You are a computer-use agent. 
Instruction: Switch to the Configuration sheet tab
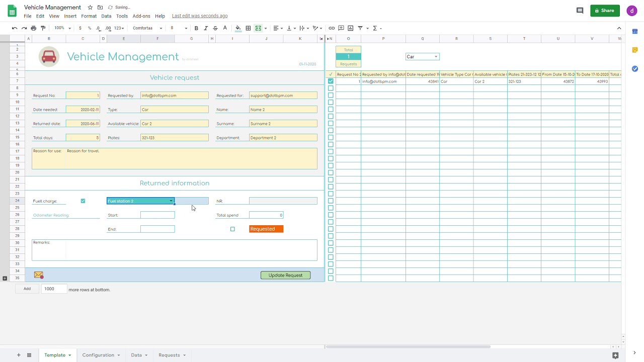pos(101,355)
